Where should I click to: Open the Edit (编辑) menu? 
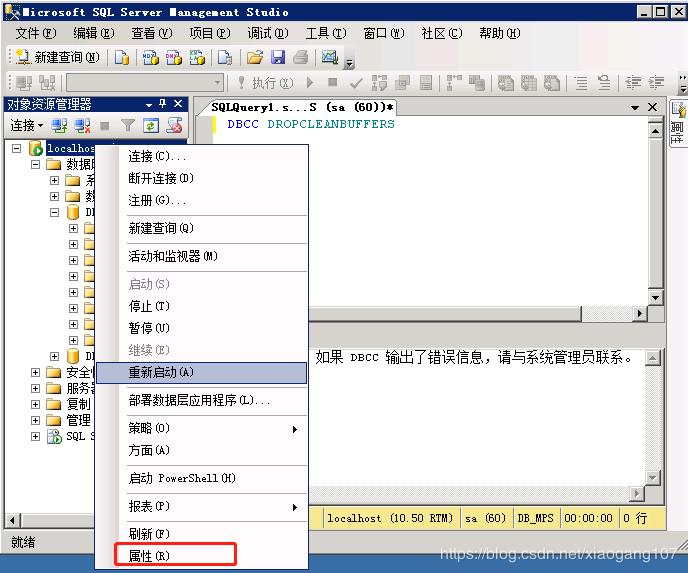coord(93,33)
